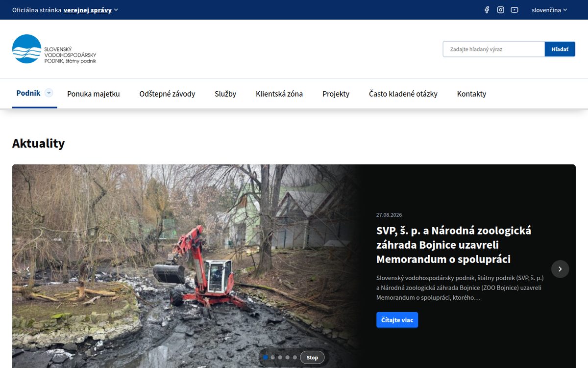The width and height of the screenshot is (588, 368).
Task: Open the Facebook page icon
Action: 487,10
